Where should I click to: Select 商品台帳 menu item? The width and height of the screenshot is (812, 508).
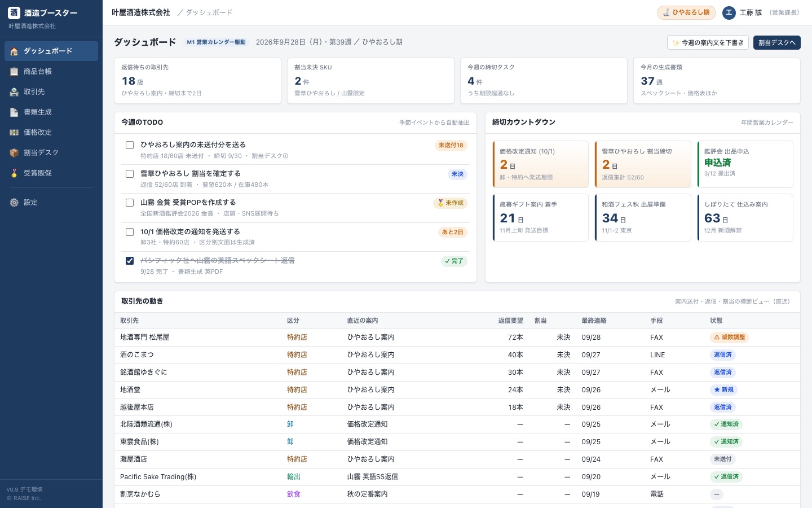pyautogui.click(x=51, y=72)
